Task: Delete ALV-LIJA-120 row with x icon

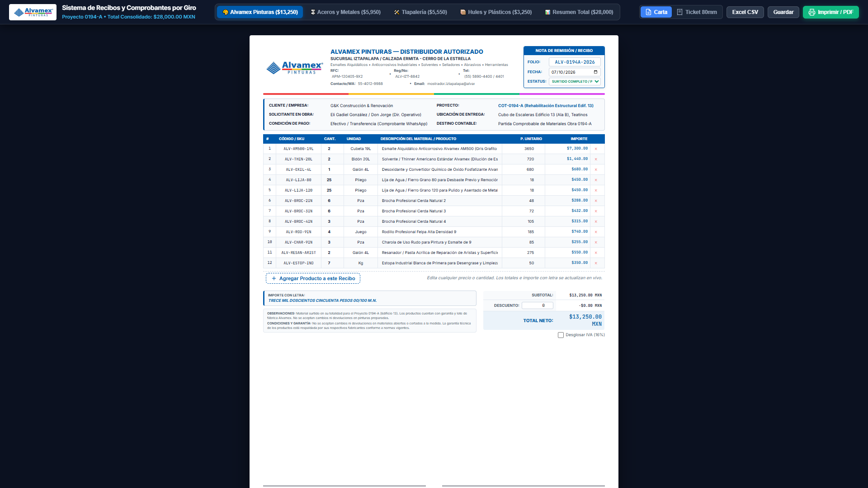Action: coord(596,190)
